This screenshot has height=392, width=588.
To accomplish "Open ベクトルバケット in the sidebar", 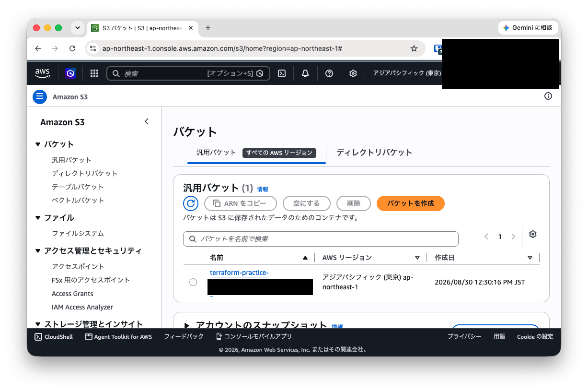I will click(78, 201).
